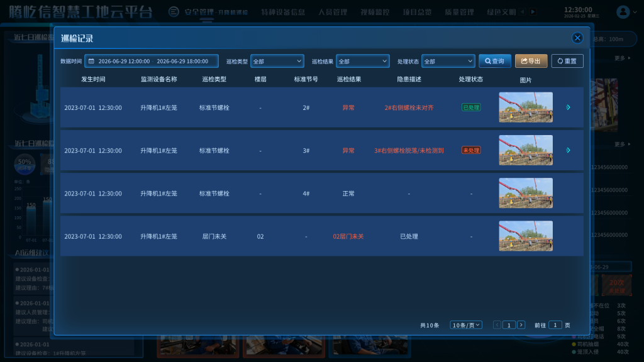The height and width of the screenshot is (362, 644).
Task: Close the 巡检记录 dialog
Action: (x=577, y=38)
